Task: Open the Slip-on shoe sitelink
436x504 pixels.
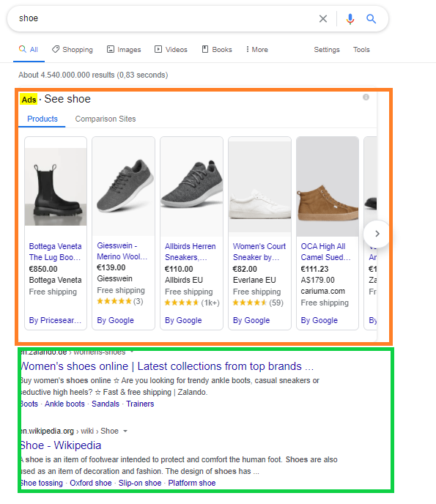Action: point(140,483)
